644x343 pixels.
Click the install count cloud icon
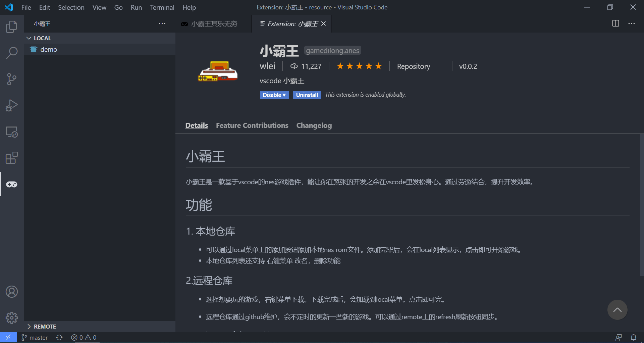click(294, 66)
